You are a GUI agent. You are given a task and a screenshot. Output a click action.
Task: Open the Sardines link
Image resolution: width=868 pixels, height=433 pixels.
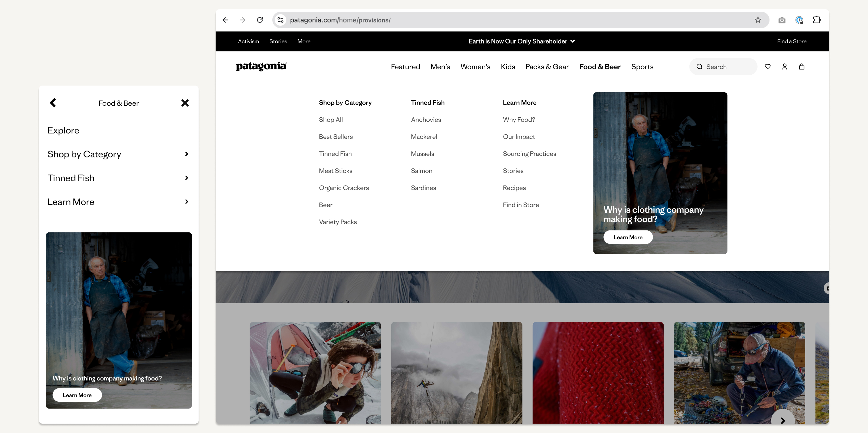coord(423,188)
